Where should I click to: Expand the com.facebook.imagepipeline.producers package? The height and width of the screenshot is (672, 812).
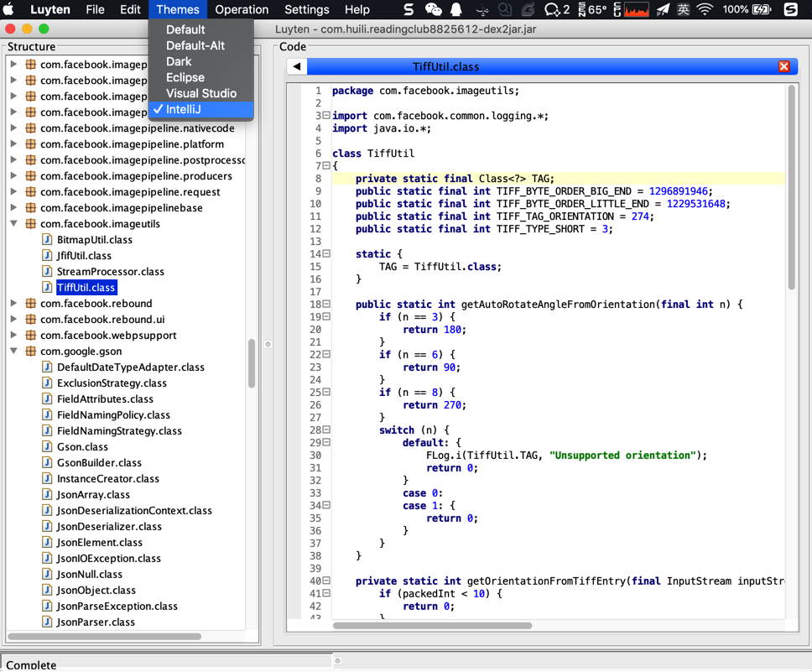[x=14, y=175]
